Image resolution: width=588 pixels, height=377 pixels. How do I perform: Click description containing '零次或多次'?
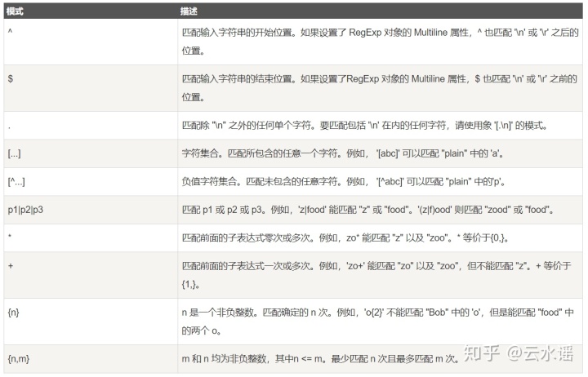pyautogui.click(x=380, y=238)
